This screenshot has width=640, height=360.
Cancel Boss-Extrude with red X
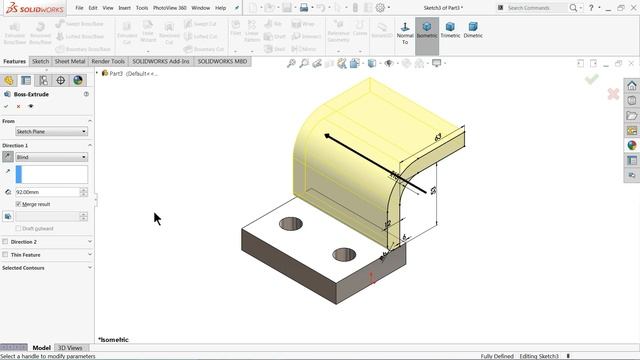[x=18, y=106]
